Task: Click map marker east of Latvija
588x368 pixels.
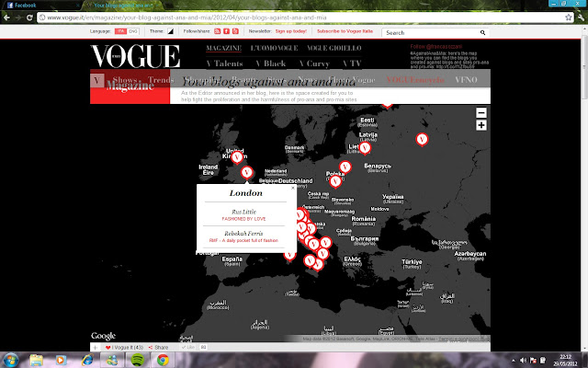Action: pos(422,139)
